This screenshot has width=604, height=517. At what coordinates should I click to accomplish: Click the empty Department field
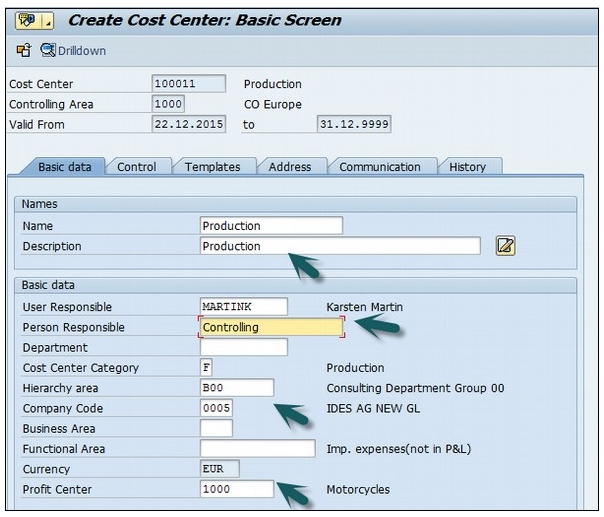pyautogui.click(x=243, y=348)
